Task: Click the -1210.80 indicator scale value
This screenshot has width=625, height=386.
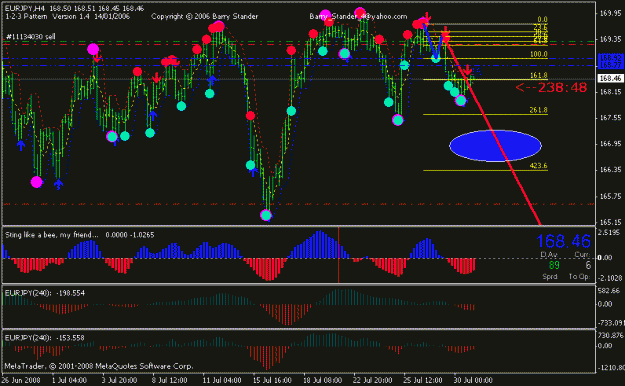Action: (611, 367)
